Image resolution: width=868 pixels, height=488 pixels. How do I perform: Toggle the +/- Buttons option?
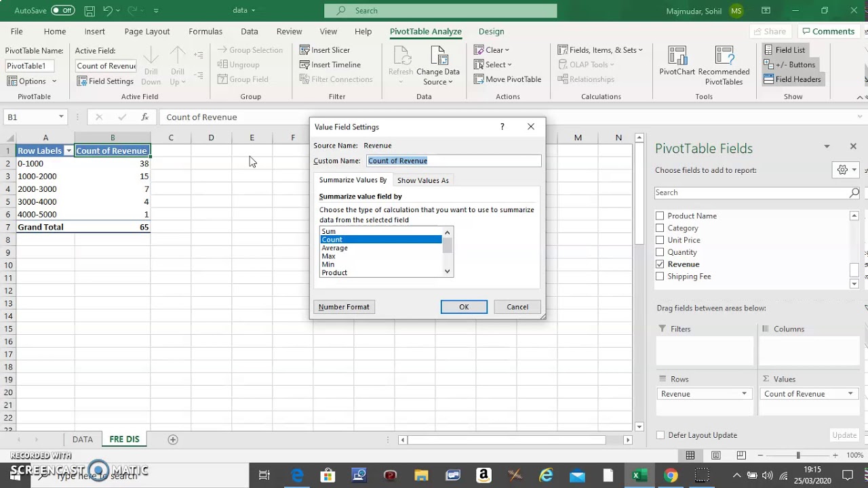[789, 64]
